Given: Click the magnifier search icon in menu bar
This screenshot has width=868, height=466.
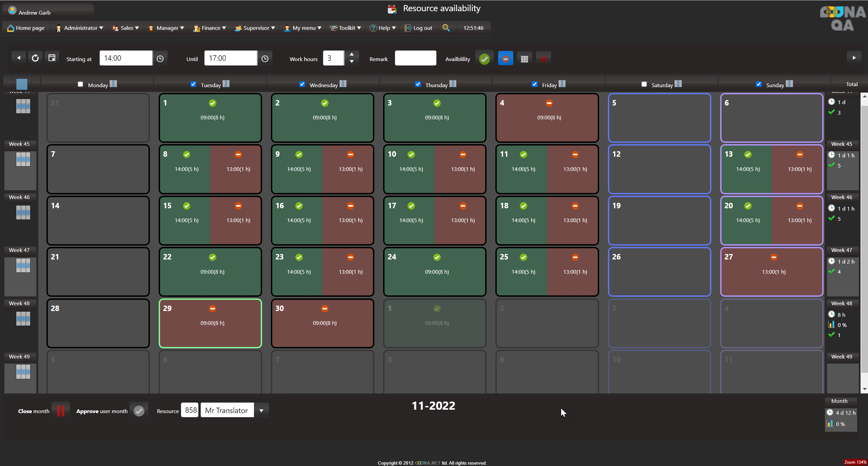Looking at the screenshot, I should [446, 28].
